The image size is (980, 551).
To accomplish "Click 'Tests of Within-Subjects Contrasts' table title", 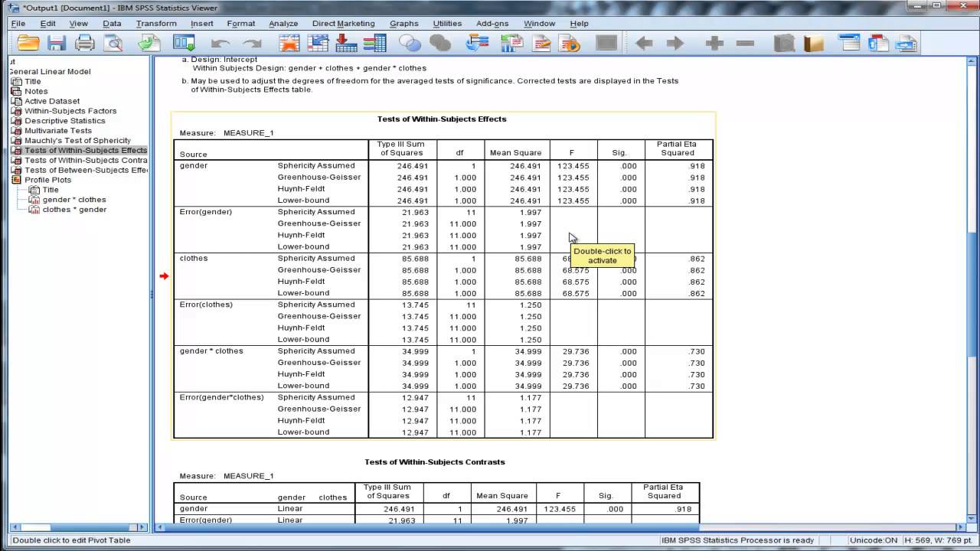I will 434,462.
